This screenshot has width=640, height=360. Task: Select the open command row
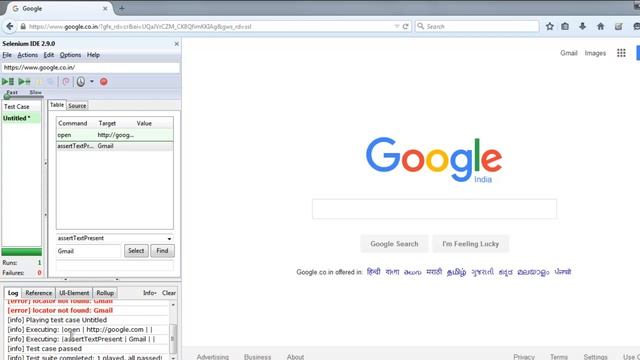(x=115, y=135)
